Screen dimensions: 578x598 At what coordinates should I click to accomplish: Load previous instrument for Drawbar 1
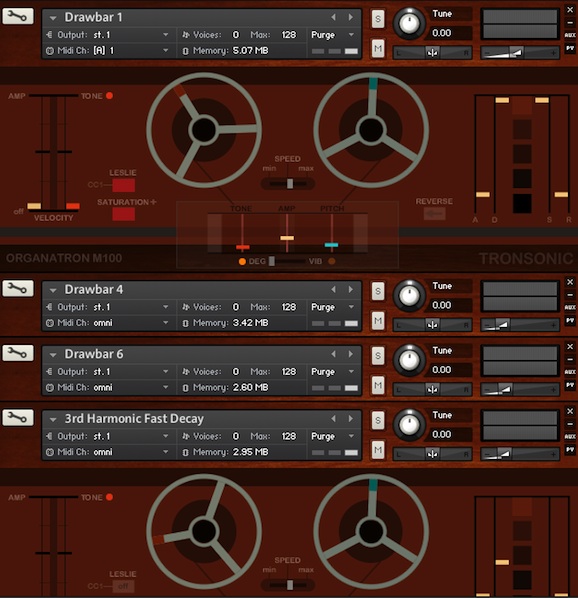pyautogui.click(x=334, y=17)
